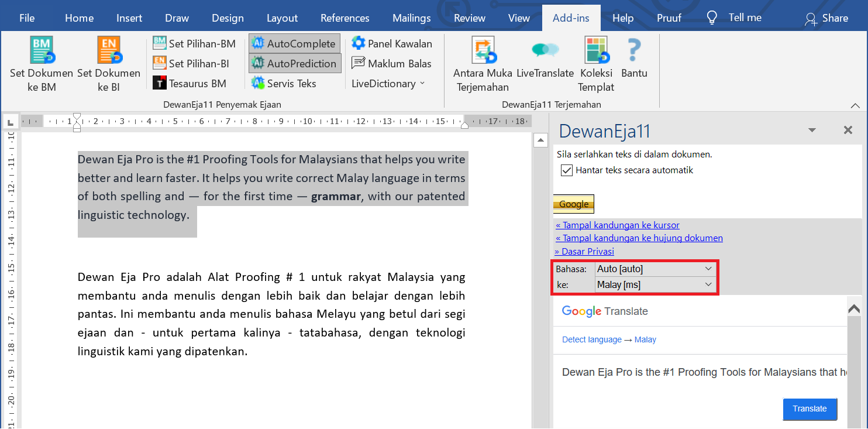Toggle the AutoPrediction feature
This screenshot has height=429, width=868.
[x=294, y=63]
